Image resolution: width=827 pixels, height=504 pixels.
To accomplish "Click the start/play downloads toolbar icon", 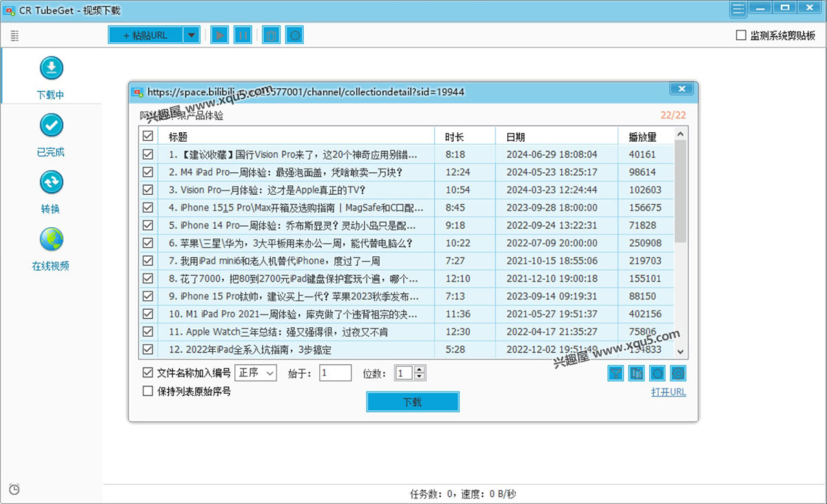I will coord(219,35).
